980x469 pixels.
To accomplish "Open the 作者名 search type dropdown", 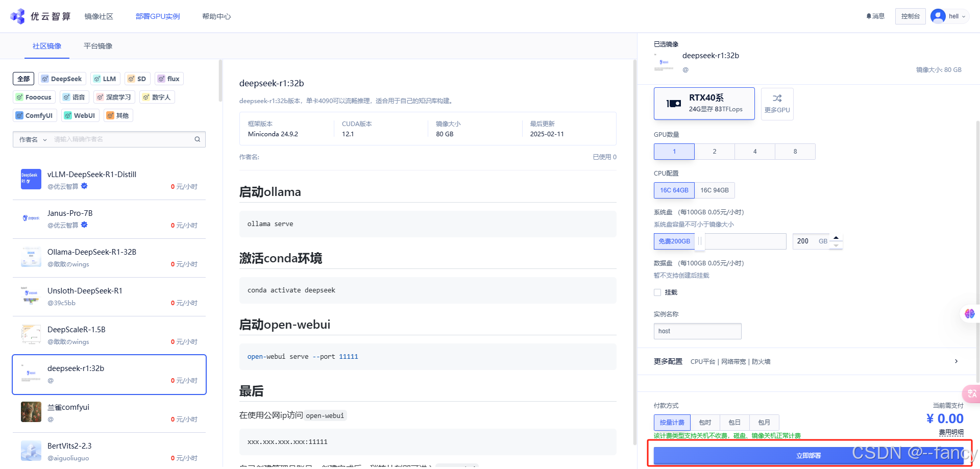I will [x=33, y=139].
